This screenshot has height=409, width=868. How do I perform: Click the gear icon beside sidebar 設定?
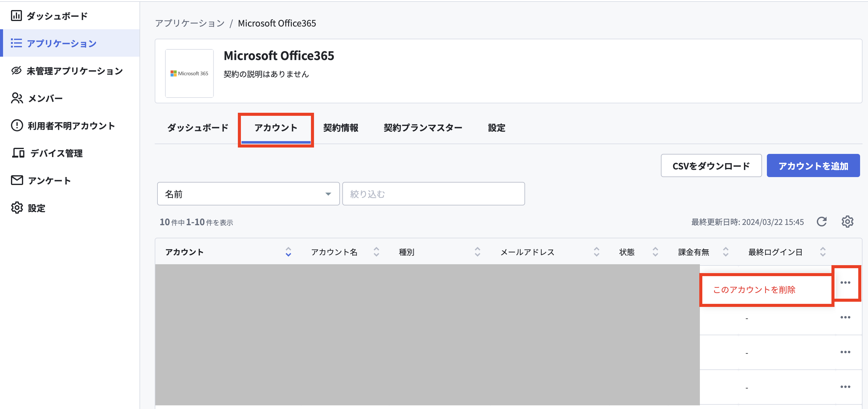pyautogui.click(x=17, y=208)
